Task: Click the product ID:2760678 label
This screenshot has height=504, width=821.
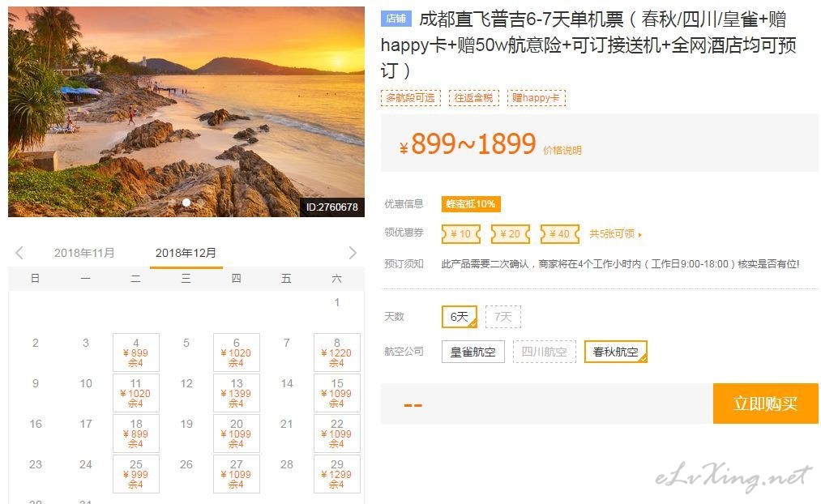Action: coord(332,207)
